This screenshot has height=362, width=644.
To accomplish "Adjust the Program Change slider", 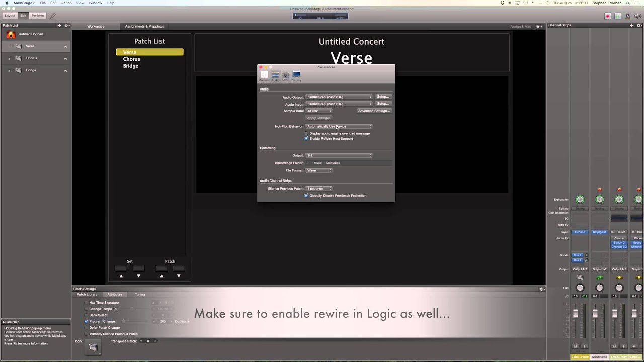I will (x=123, y=321).
